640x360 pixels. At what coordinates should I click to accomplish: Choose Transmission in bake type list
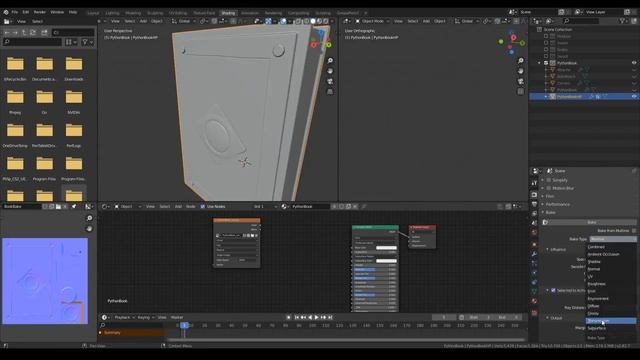coord(611,321)
